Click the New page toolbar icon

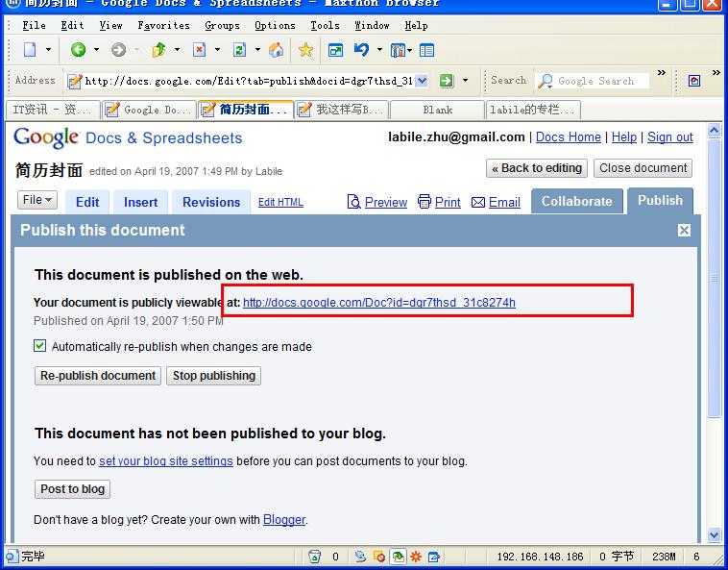point(30,49)
